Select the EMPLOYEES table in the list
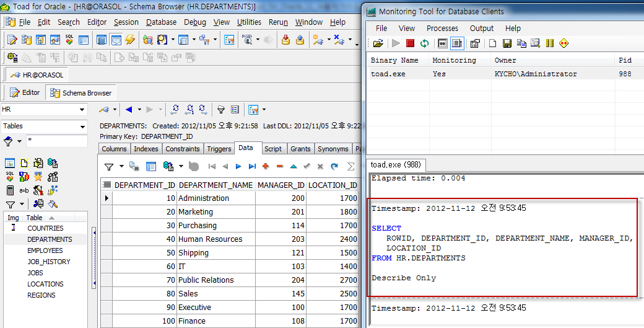This screenshot has width=644, height=328. coord(45,250)
